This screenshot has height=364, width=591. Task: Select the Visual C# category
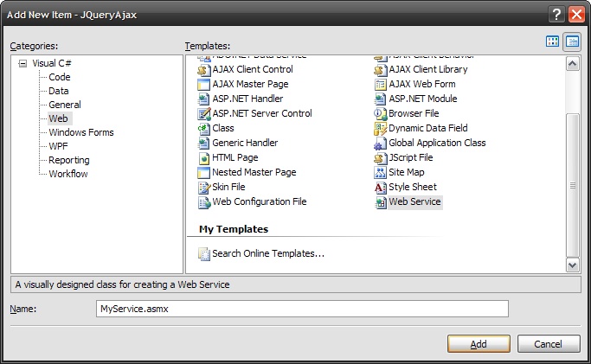pyautogui.click(x=52, y=63)
